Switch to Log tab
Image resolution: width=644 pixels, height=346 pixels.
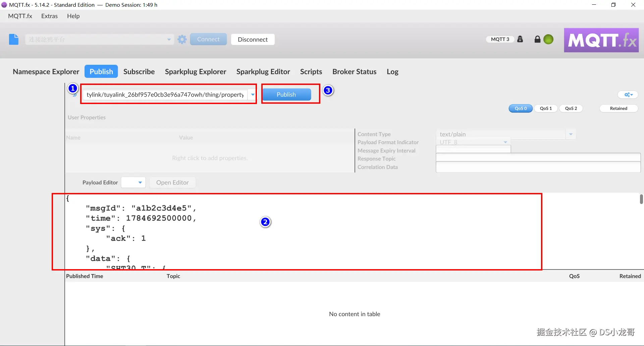[392, 71]
